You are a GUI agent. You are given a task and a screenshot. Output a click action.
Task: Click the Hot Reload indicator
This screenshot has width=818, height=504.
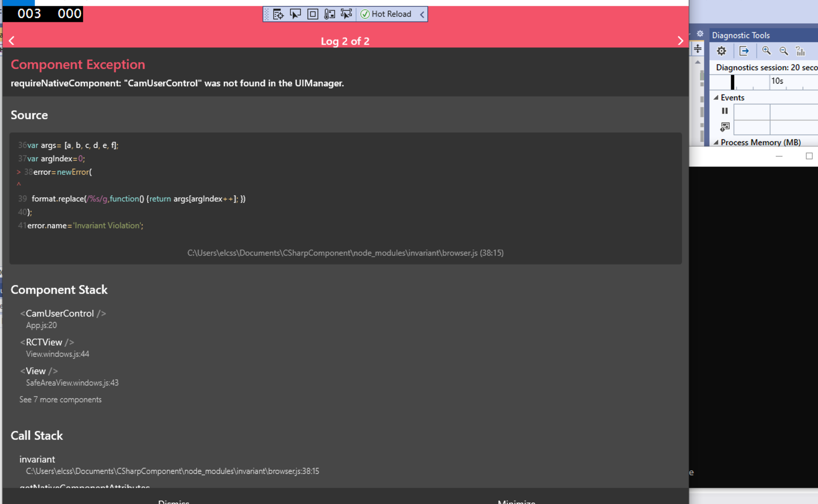pyautogui.click(x=386, y=14)
